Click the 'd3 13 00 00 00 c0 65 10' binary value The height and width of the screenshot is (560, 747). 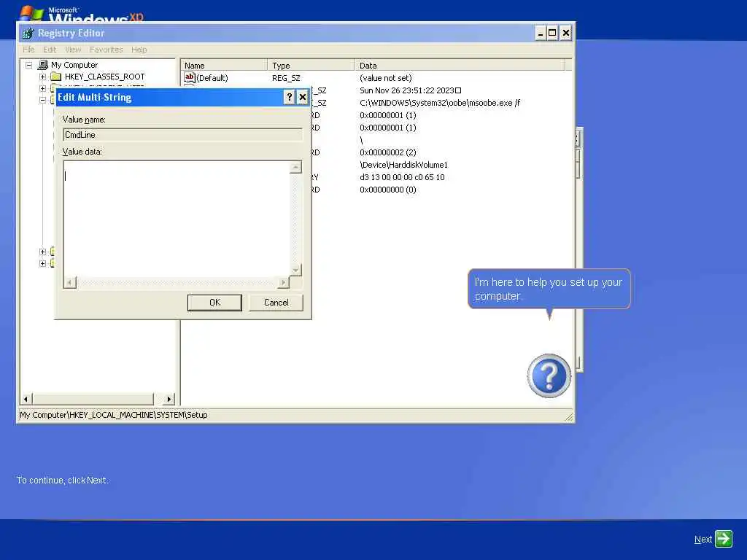click(402, 177)
